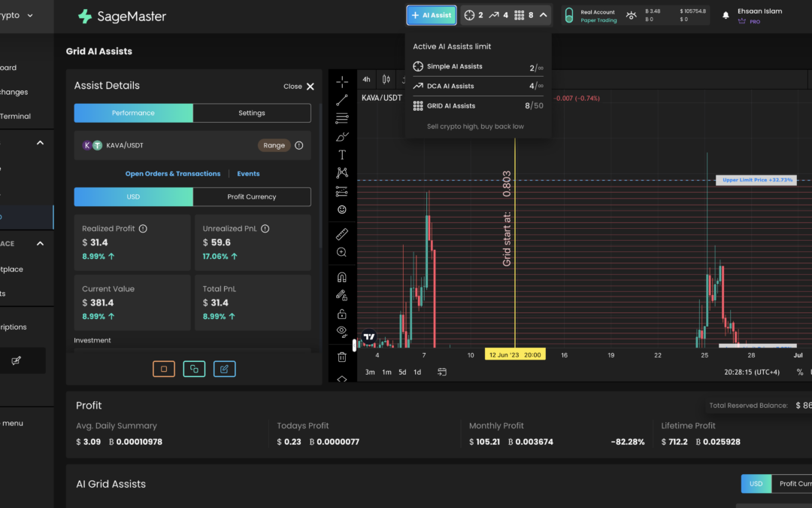
Task: Close the Assist Details panel
Action: [298, 86]
